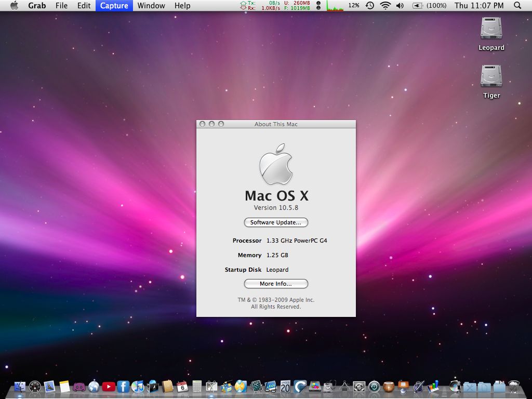Image resolution: width=532 pixels, height=399 pixels.
Task: Open the Speed 20 sign icon in Dock
Action: pos(285,387)
